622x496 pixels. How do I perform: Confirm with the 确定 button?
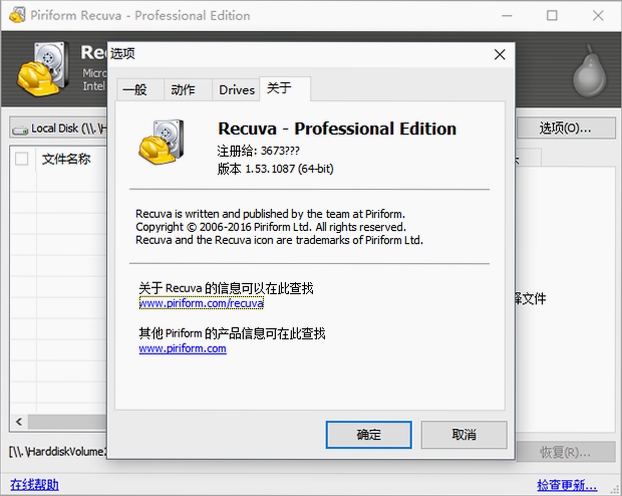369,435
